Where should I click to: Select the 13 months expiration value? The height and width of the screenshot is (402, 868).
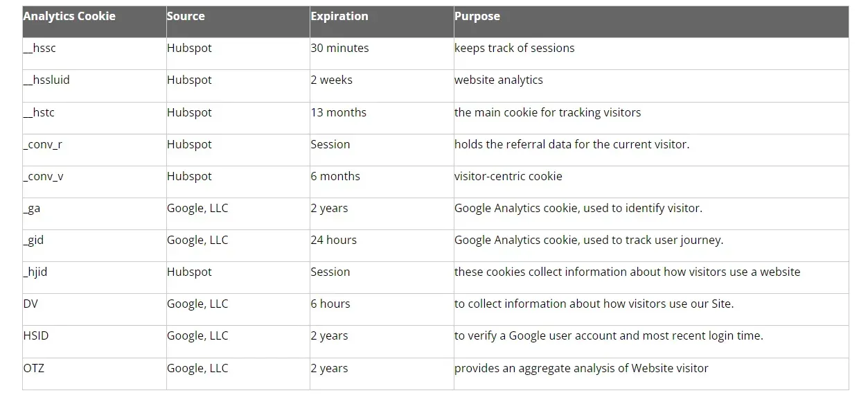click(339, 112)
